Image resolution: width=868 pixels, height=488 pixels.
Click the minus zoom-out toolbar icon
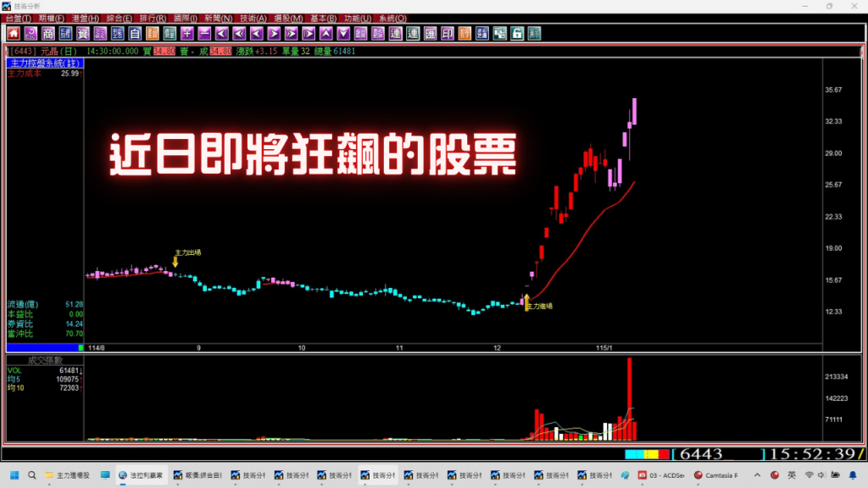[x=204, y=34]
